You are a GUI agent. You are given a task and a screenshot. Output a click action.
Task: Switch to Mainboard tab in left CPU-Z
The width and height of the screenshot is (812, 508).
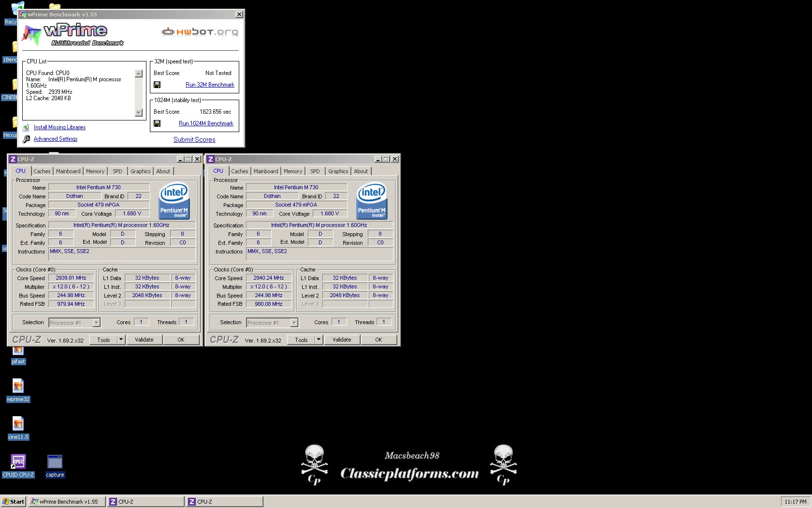68,171
